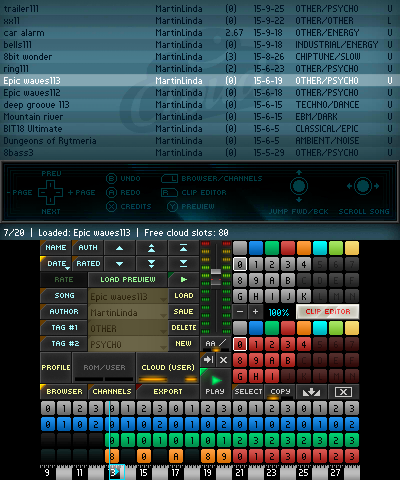Click the skip-to-end arrow icon
Screen dimensions: 400x480
[208, 360]
